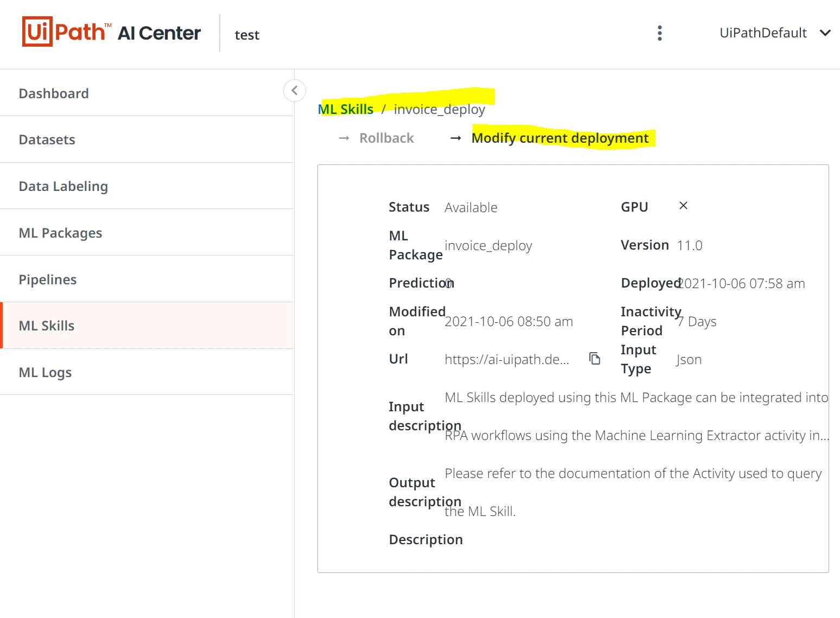Click the UiPath AI Center logo

point(111,32)
